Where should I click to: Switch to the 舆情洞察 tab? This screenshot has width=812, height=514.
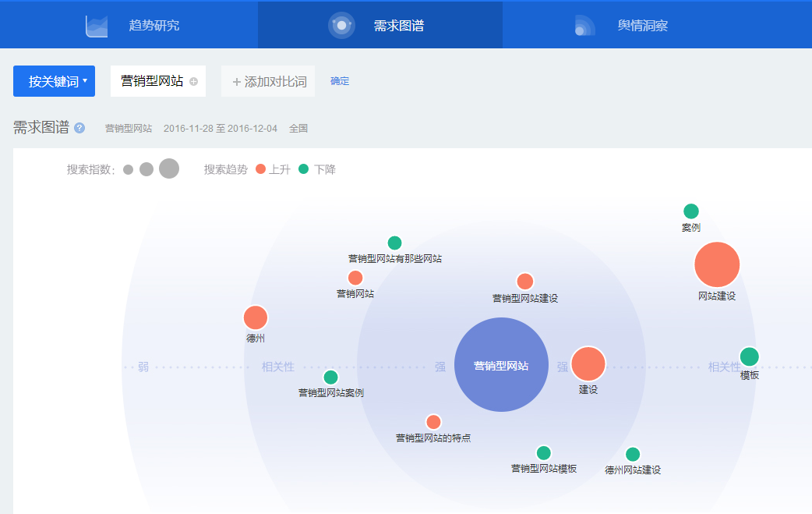(x=637, y=24)
